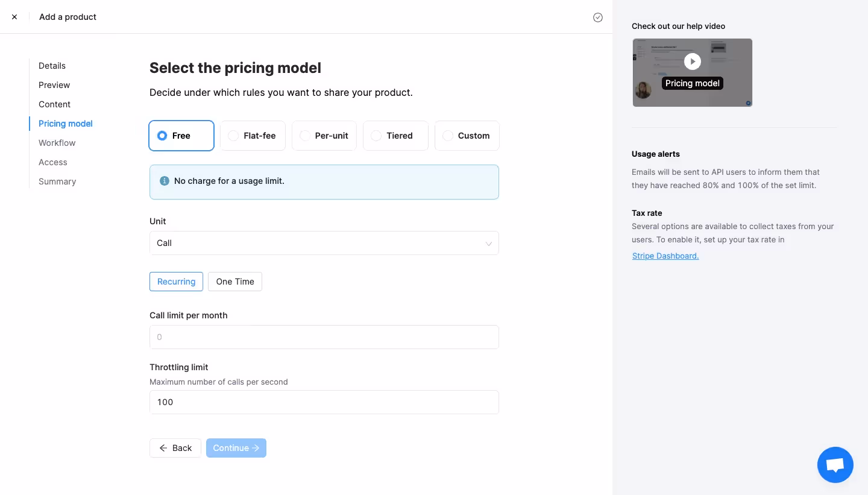Play the Pricing model help video
868x495 pixels.
(692, 61)
